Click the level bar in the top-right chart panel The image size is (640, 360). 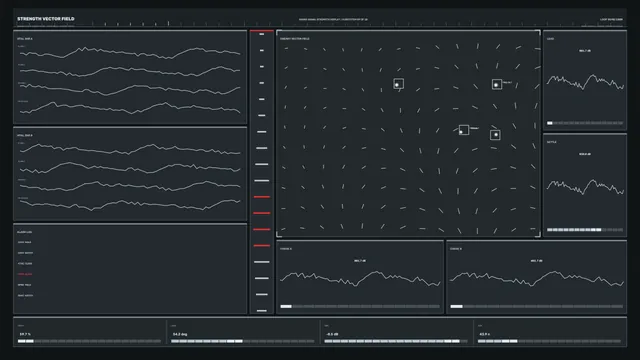coord(585,123)
